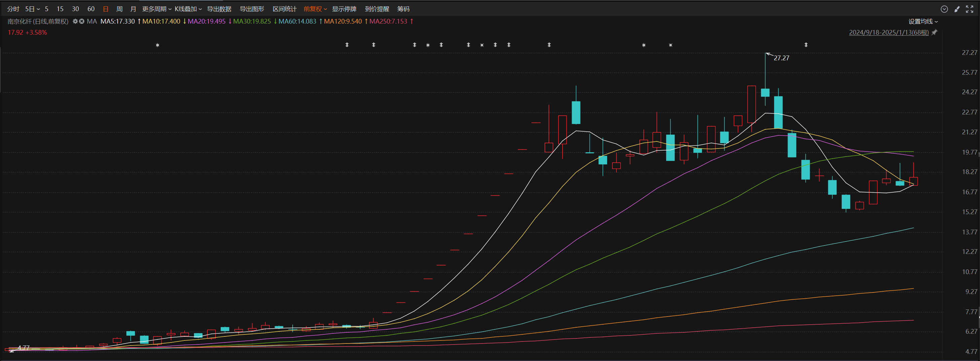This screenshot has height=361, width=980.
Task: Select the brush drawing tool icon
Action: point(957,9)
